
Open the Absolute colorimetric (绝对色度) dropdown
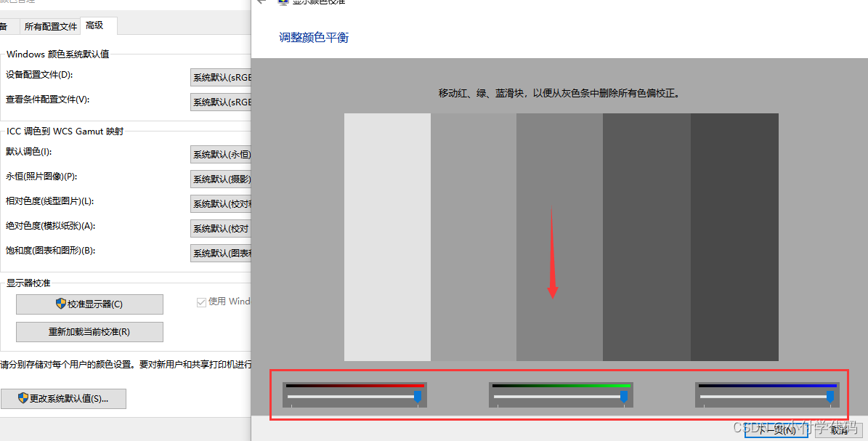click(x=221, y=228)
